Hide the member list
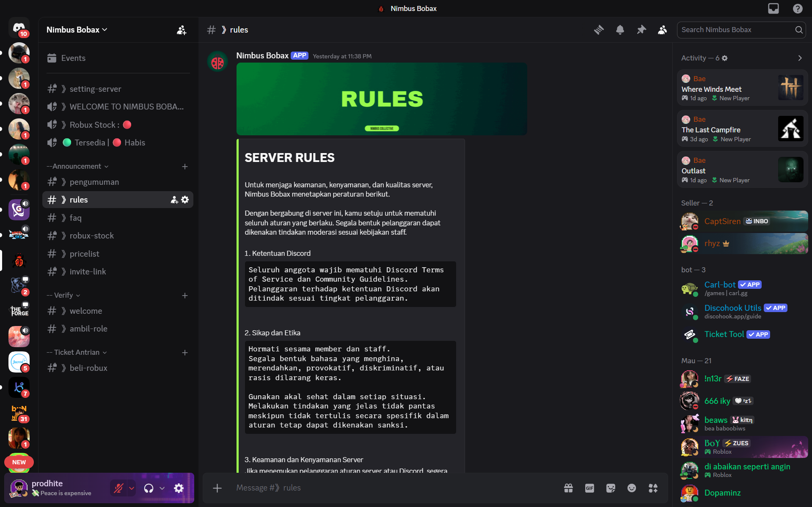Image resolution: width=812 pixels, height=507 pixels. [662, 30]
